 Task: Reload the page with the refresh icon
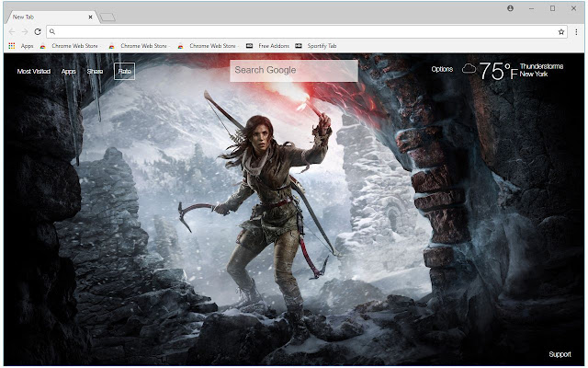tap(38, 32)
